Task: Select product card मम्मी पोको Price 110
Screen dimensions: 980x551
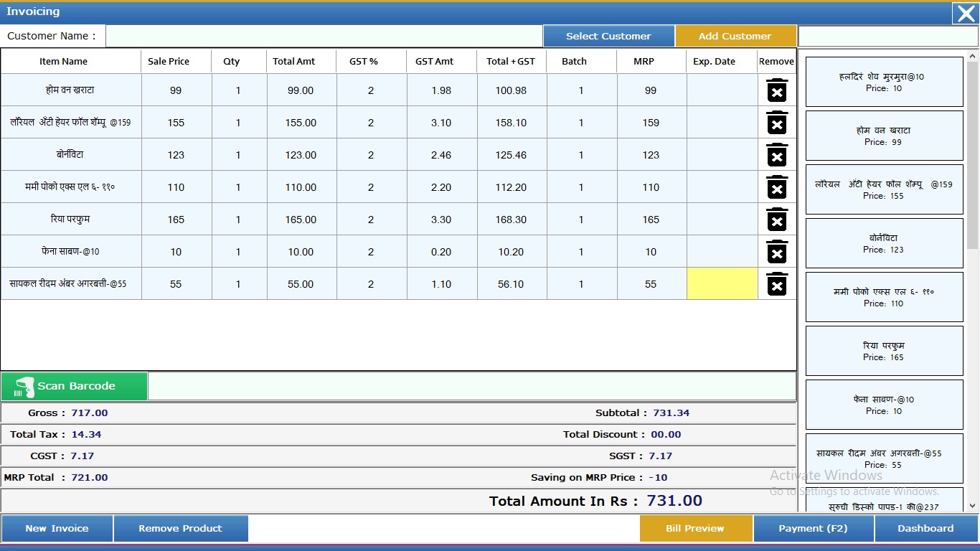Action: pyautogui.click(x=885, y=297)
